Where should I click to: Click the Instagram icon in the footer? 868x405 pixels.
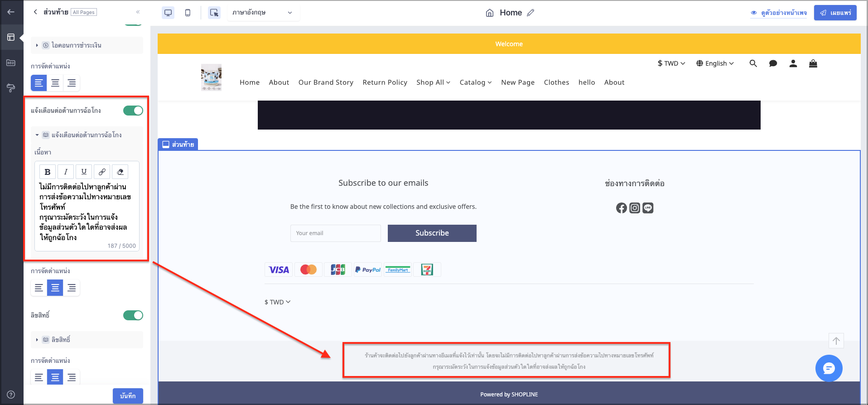click(x=635, y=208)
